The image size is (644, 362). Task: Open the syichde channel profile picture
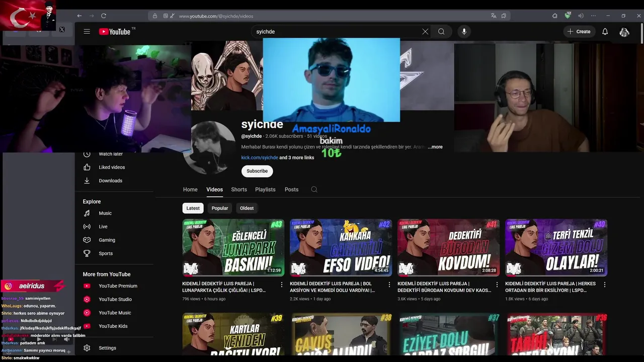(x=210, y=147)
